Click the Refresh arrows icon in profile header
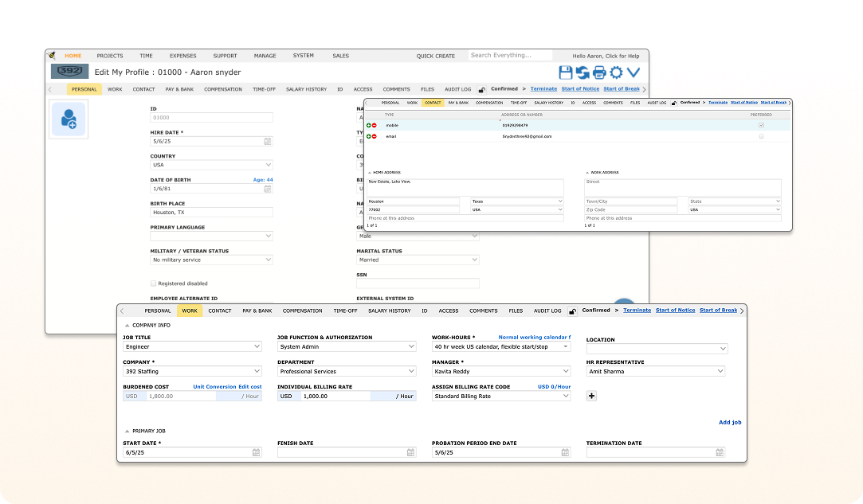 [583, 72]
